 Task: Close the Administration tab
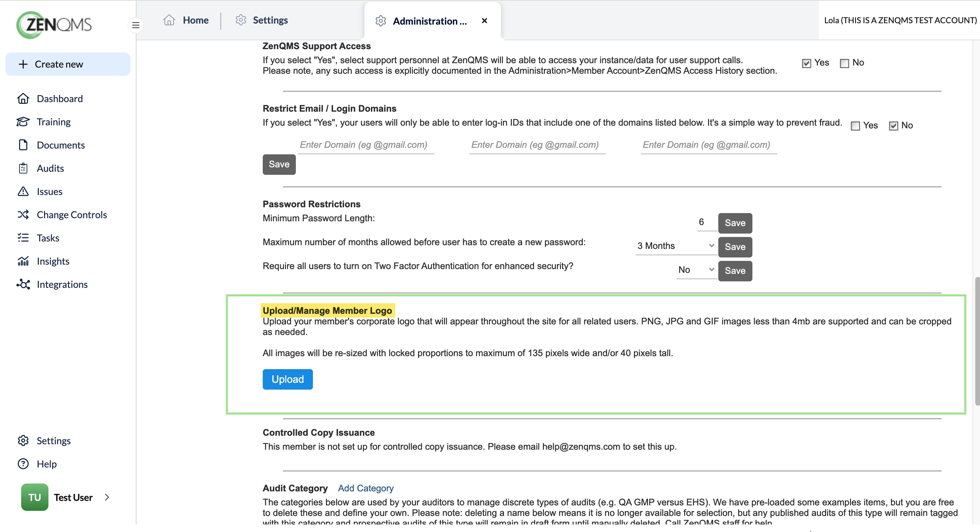coord(485,21)
